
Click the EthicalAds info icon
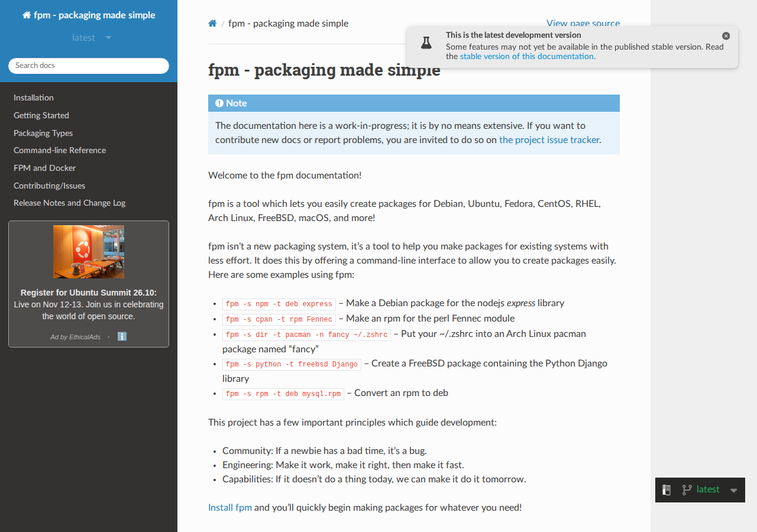[x=122, y=336]
